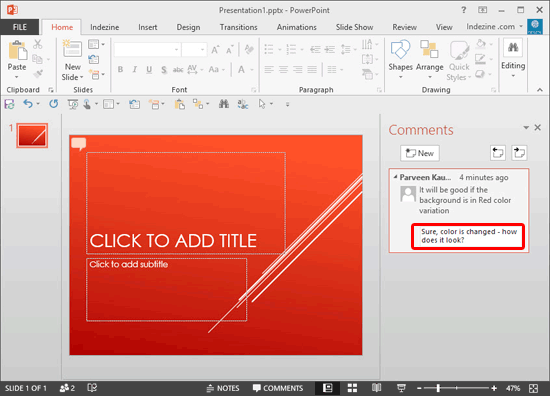Viewport: 550px width, 396px height.
Task: Open PowerPoint Help question mark
Action: (464, 10)
